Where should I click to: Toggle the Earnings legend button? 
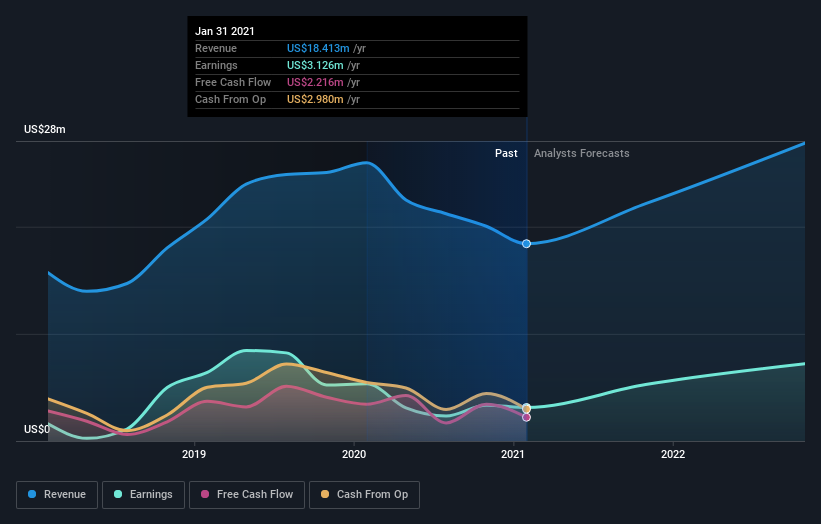pyautogui.click(x=143, y=495)
